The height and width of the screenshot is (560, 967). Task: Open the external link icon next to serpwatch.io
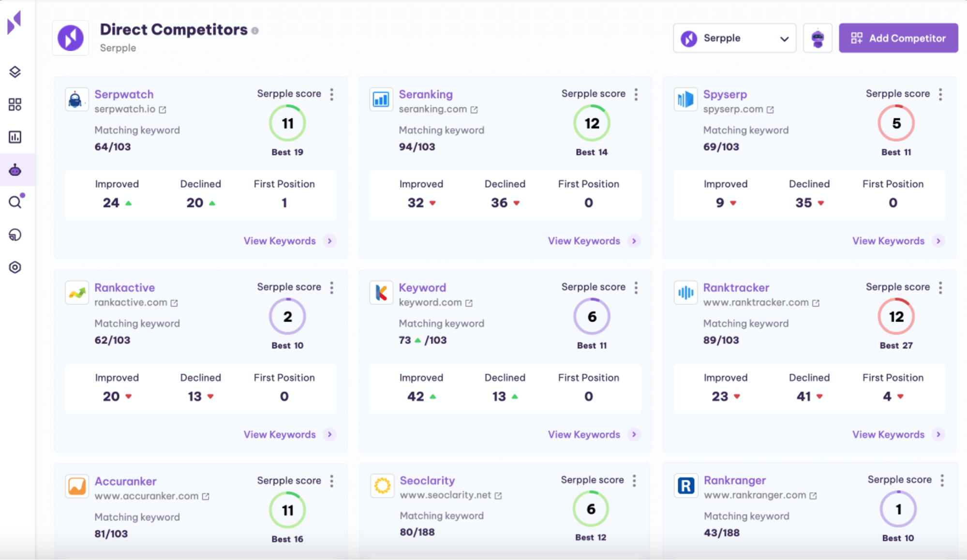[x=163, y=110]
